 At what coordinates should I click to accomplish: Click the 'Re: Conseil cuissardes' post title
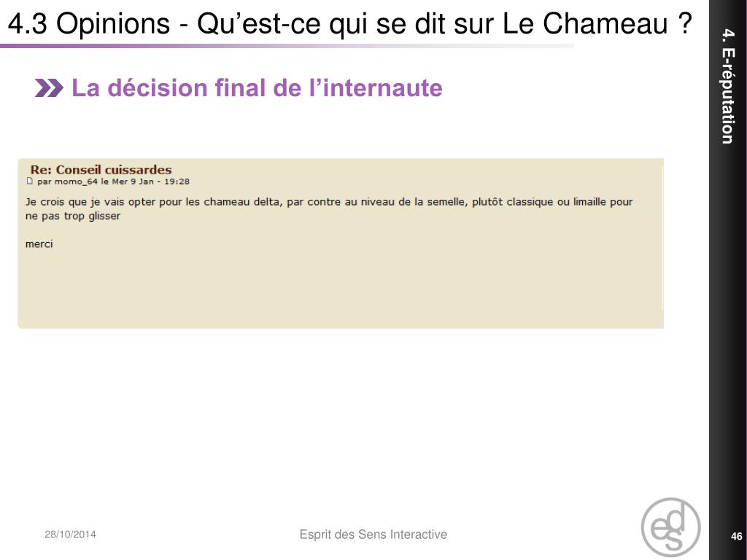(101, 169)
